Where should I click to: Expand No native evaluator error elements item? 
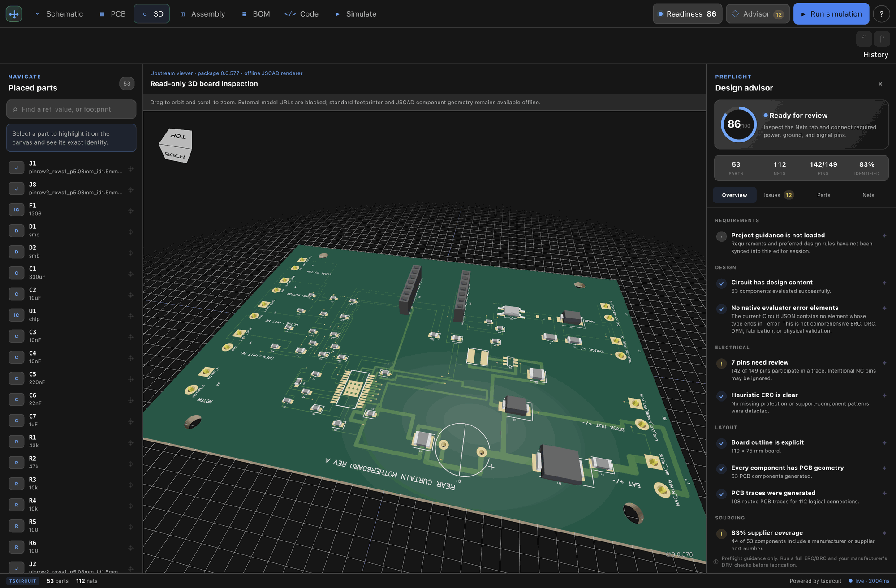pyautogui.click(x=801, y=319)
